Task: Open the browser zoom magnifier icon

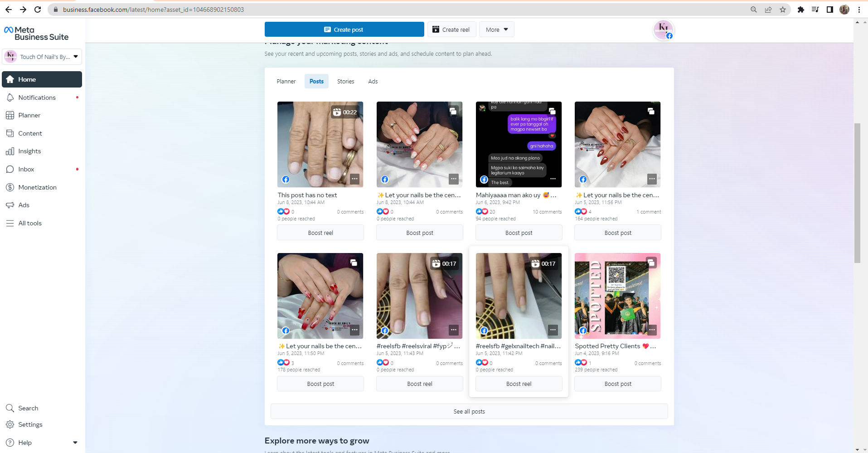Action: pyautogui.click(x=753, y=10)
